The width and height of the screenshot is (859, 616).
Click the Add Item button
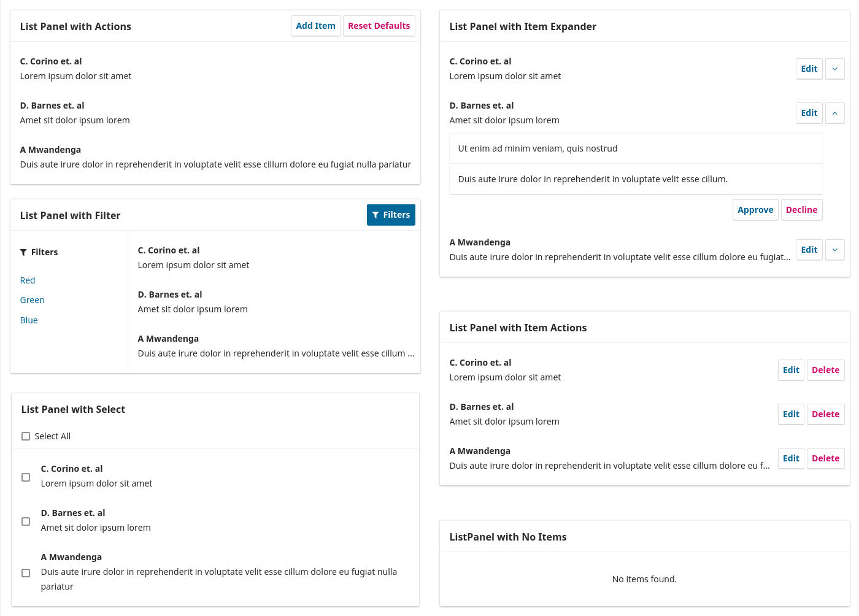point(315,26)
